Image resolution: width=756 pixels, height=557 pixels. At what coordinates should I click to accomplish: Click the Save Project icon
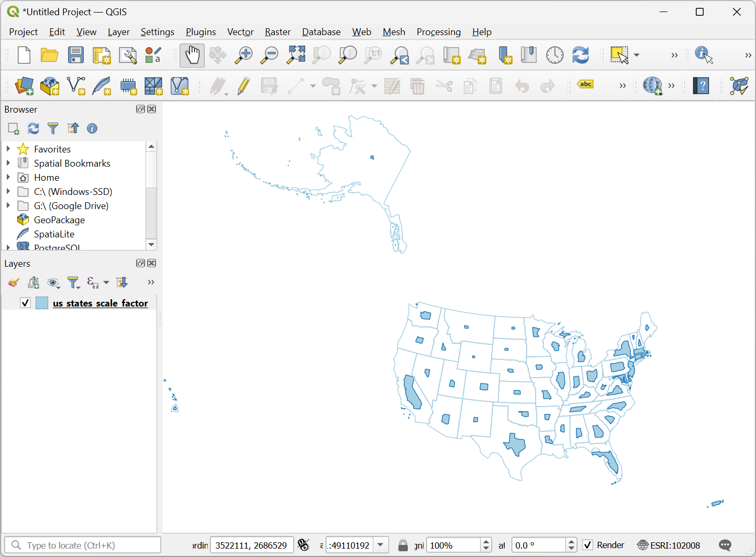pos(76,55)
